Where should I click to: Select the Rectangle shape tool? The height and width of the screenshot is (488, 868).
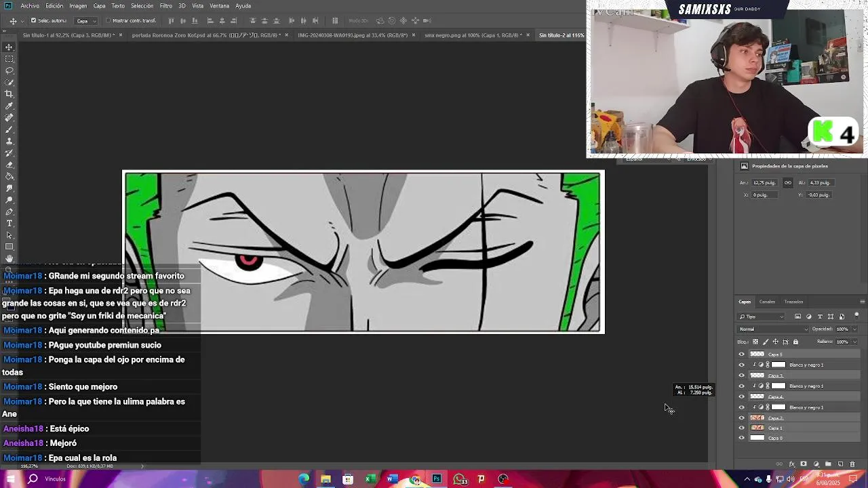(9, 247)
